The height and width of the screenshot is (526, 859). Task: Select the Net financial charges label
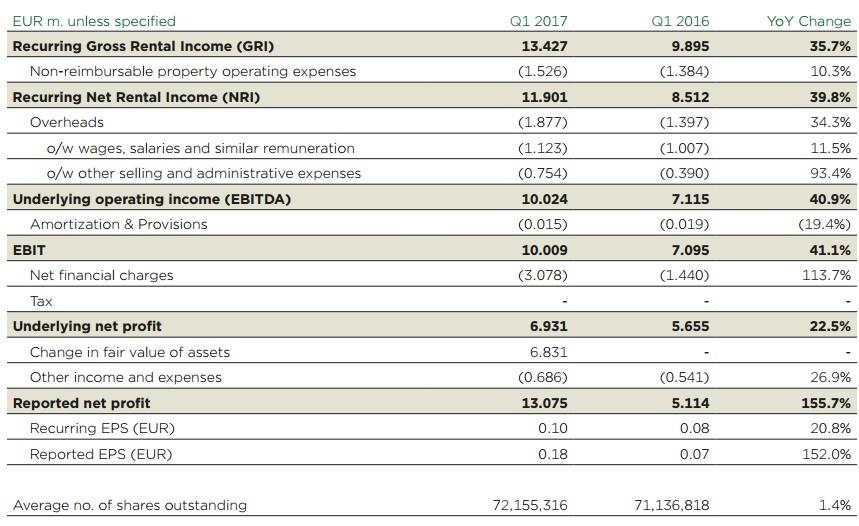(102, 275)
